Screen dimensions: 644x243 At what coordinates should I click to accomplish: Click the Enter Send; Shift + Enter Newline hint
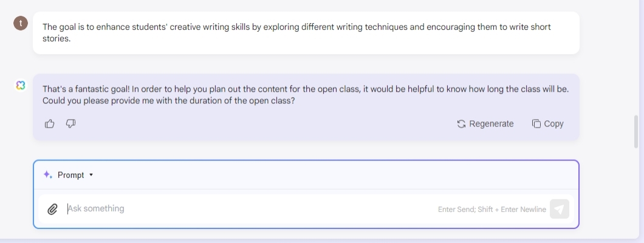(x=492, y=210)
